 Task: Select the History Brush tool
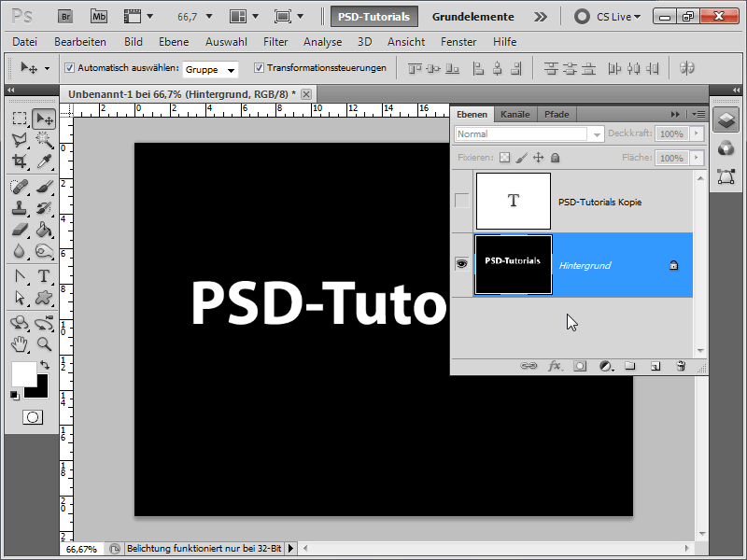coord(44,207)
